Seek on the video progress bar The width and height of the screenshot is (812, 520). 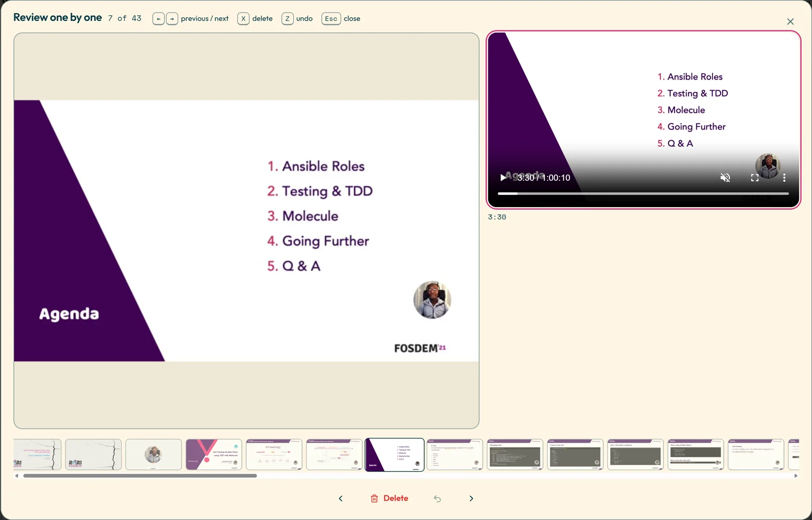click(643, 193)
